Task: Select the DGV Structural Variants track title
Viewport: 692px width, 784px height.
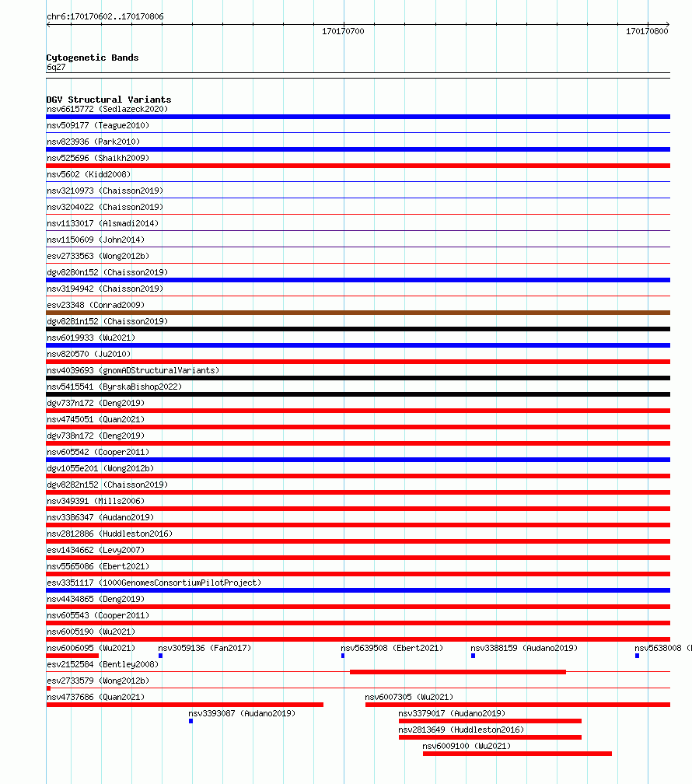Action: pyautogui.click(x=109, y=100)
